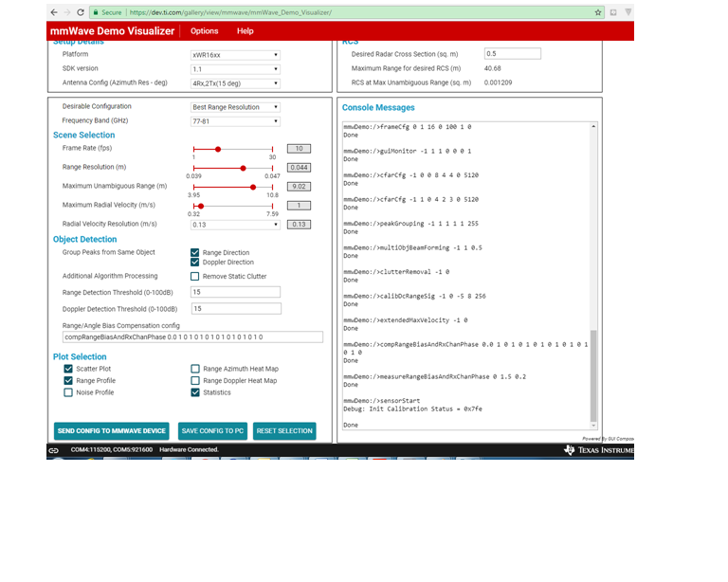Open the Desirable Configuration dropdown
728x582 pixels.
pyautogui.click(x=235, y=107)
